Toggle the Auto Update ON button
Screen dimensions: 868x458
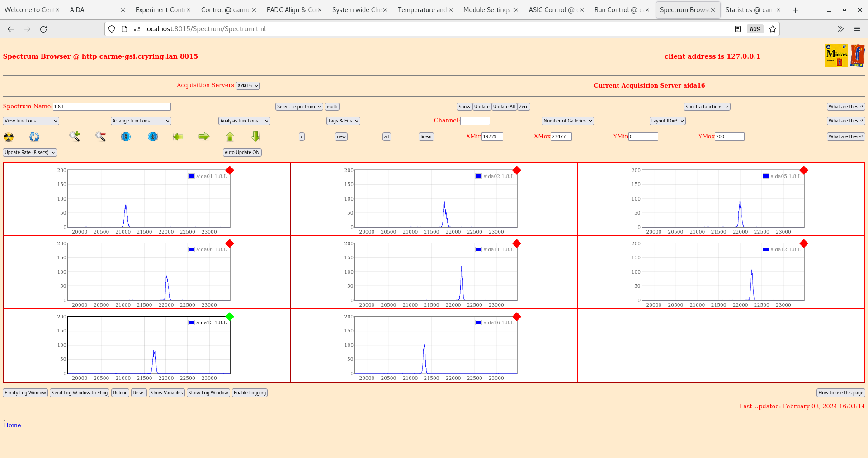click(242, 153)
